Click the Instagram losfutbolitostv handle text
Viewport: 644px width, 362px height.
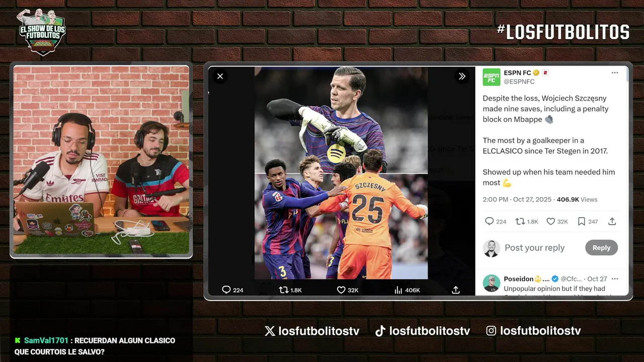click(540, 331)
